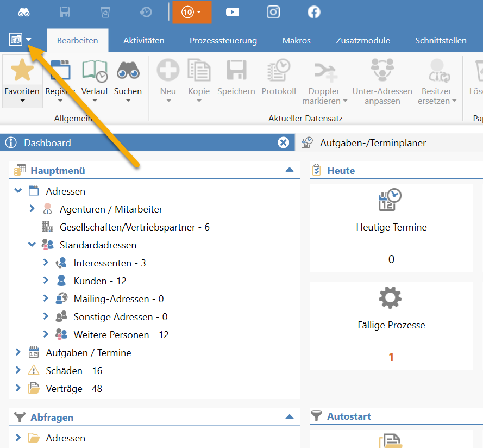483x448 pixels.
Task: Open the Zusatzmodule ribbon tab
Action: (363, 40)
